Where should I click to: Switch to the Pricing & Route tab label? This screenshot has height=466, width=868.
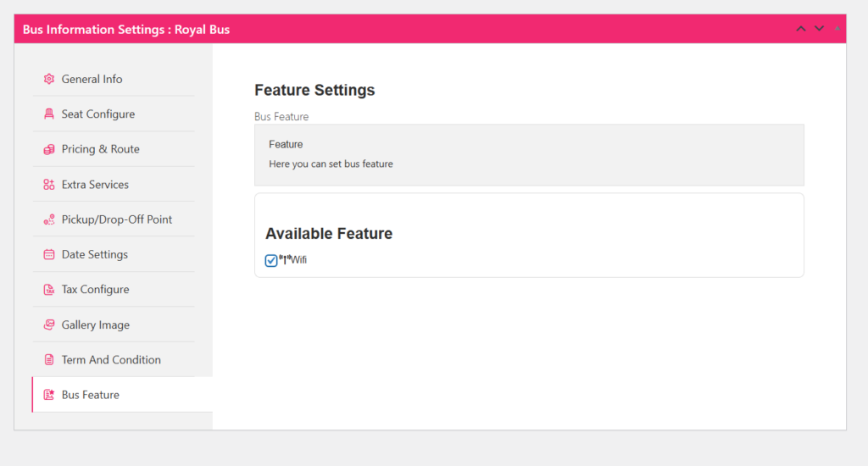tap(100, 149)
